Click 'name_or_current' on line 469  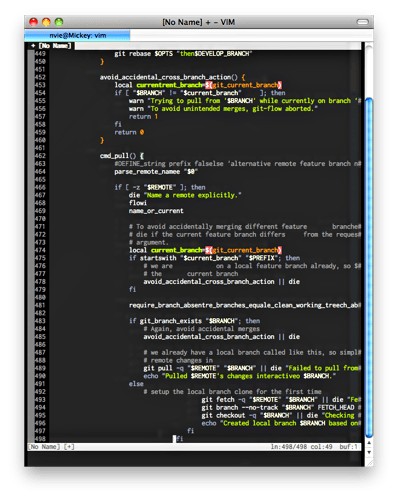click(156, 211)
